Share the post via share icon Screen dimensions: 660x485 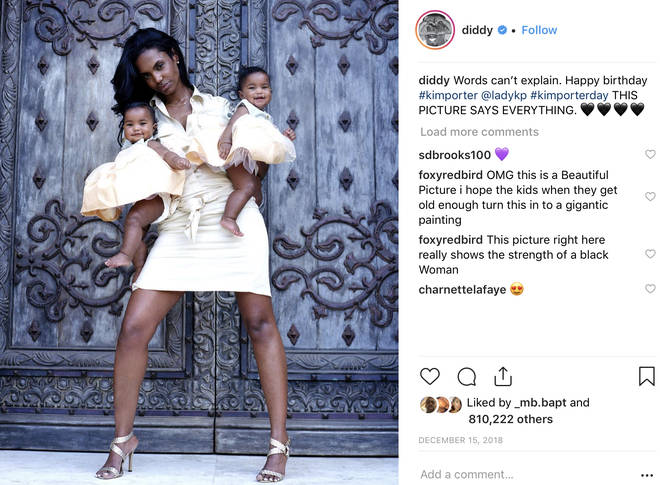503,376
